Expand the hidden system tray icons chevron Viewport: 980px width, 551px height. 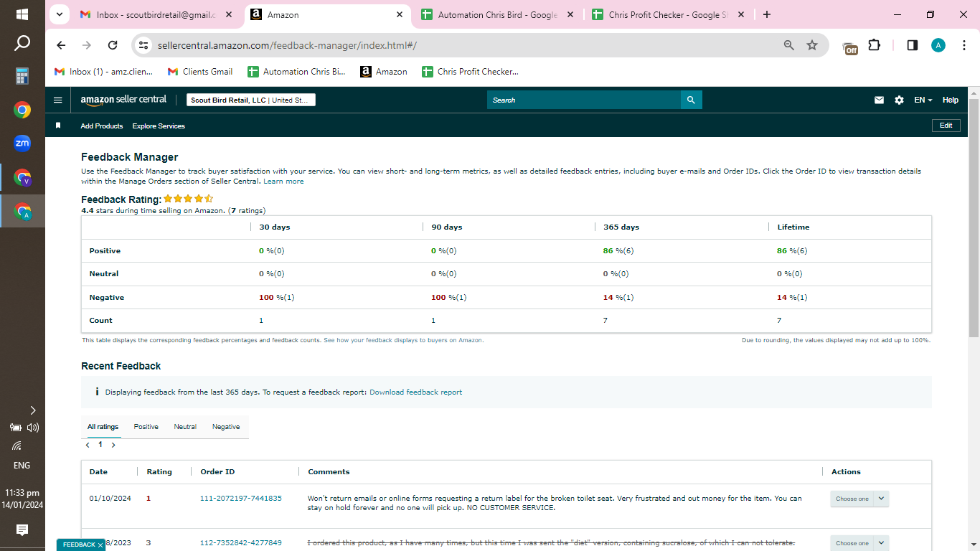click(33, 410)
